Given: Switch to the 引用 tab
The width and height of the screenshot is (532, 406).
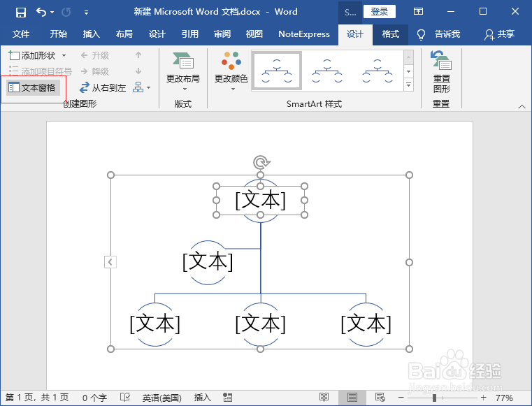Looking at the screenshot, I should point(189,34).
